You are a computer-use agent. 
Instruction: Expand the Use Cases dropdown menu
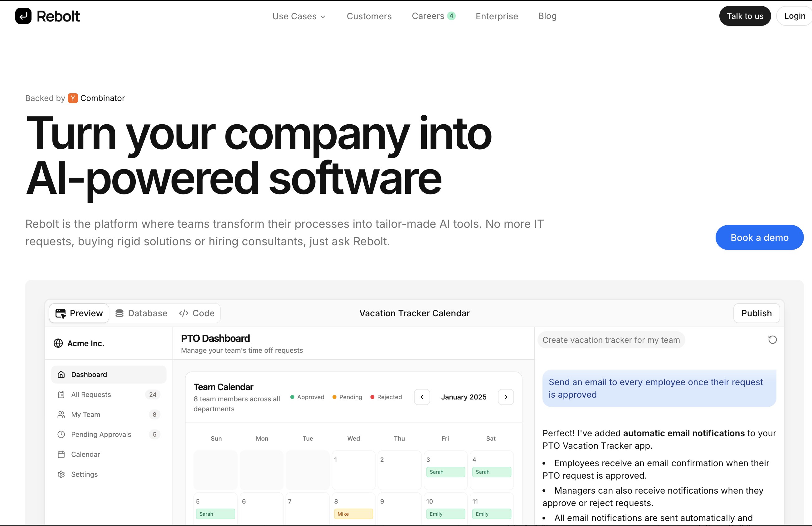pos(299,17)
